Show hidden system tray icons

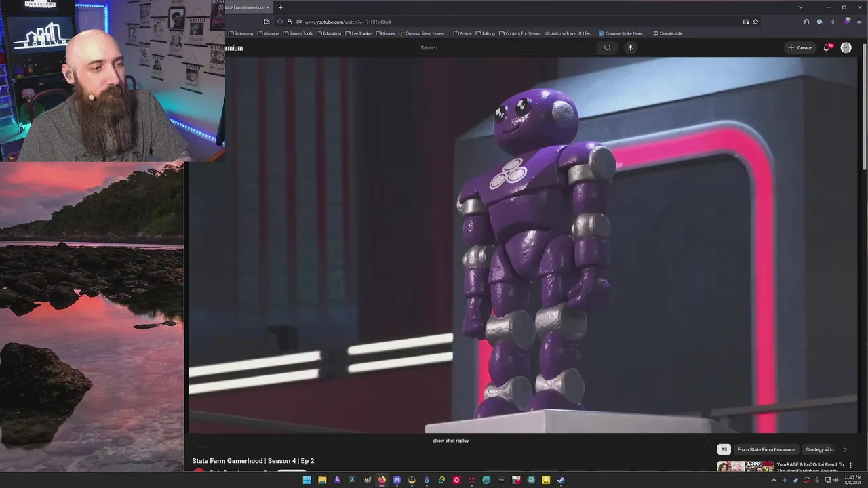pos(774,480)
